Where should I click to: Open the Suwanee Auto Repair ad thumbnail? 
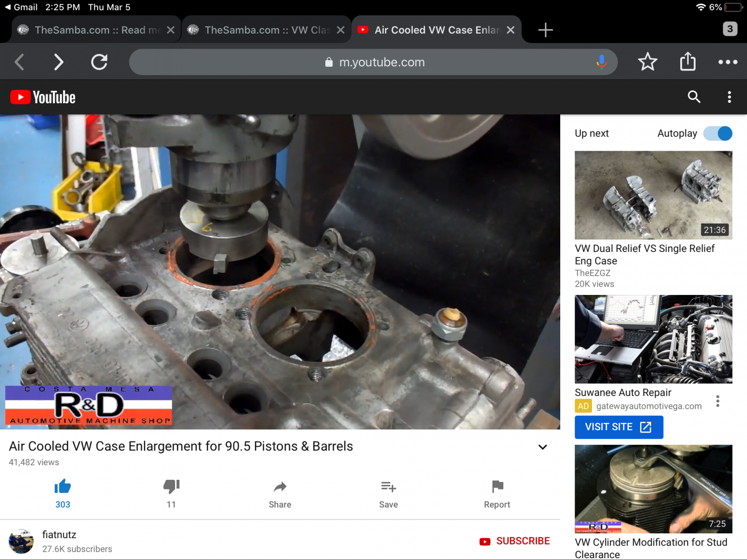653,339
